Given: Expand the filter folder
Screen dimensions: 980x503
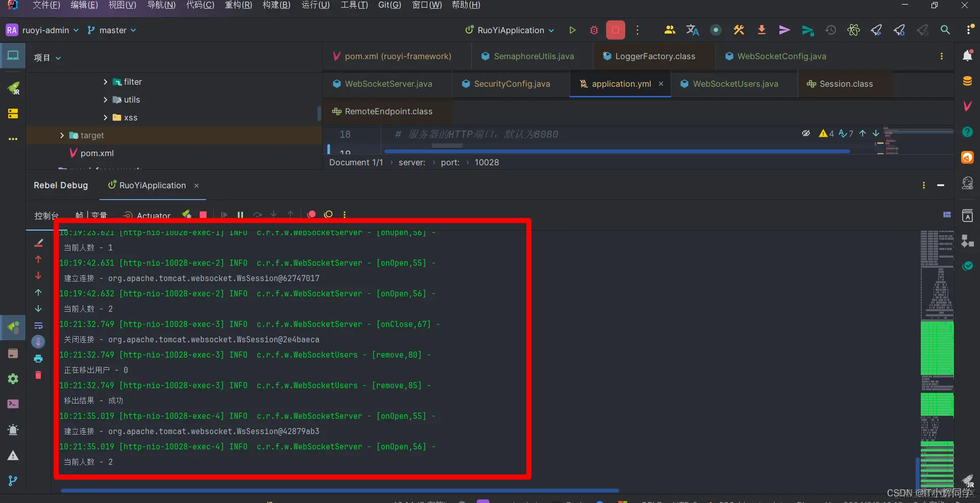Looking at the screenshot, I should pos(105,82).
